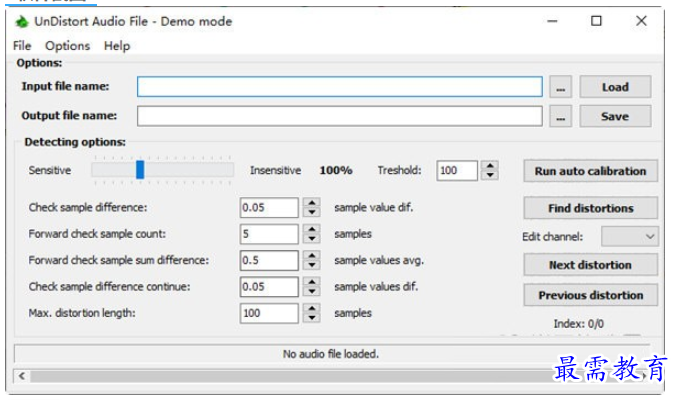Increase Forward check sample count

coord(312,229)
